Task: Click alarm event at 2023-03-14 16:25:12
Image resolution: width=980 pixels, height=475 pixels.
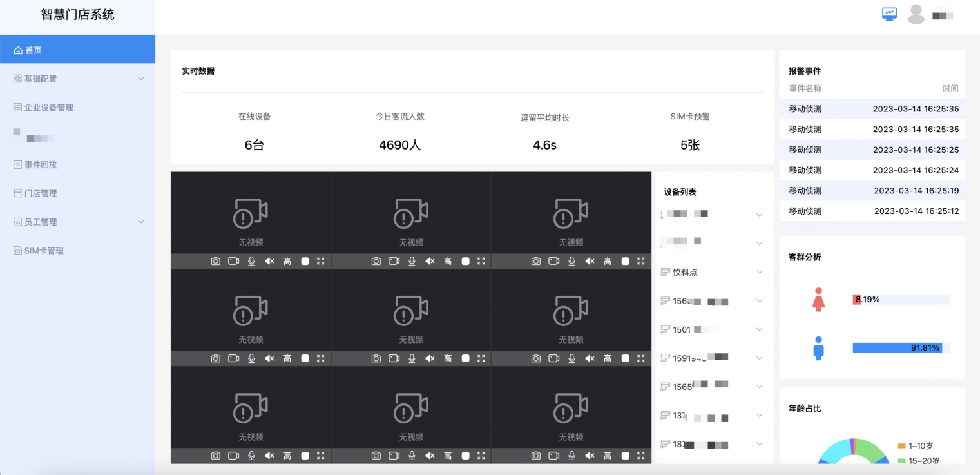Action: tap(872, 211)
